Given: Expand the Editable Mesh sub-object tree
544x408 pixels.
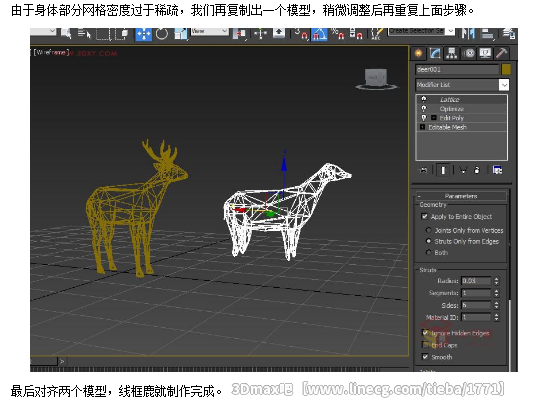Looking at the screenshot, I should [422, 127].
